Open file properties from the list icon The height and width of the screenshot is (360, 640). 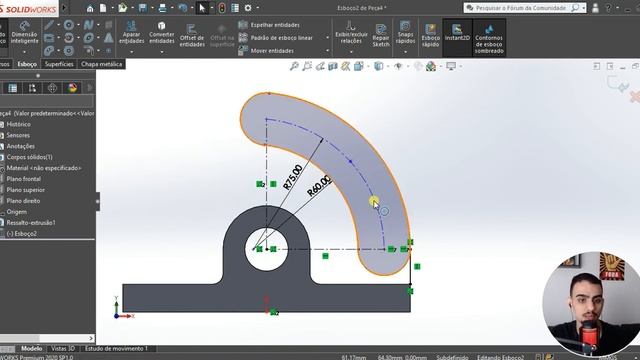click(235, 8)
